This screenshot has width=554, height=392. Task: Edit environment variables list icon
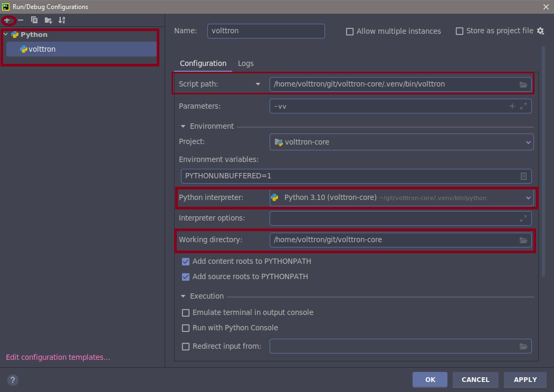tap(523, 176)
